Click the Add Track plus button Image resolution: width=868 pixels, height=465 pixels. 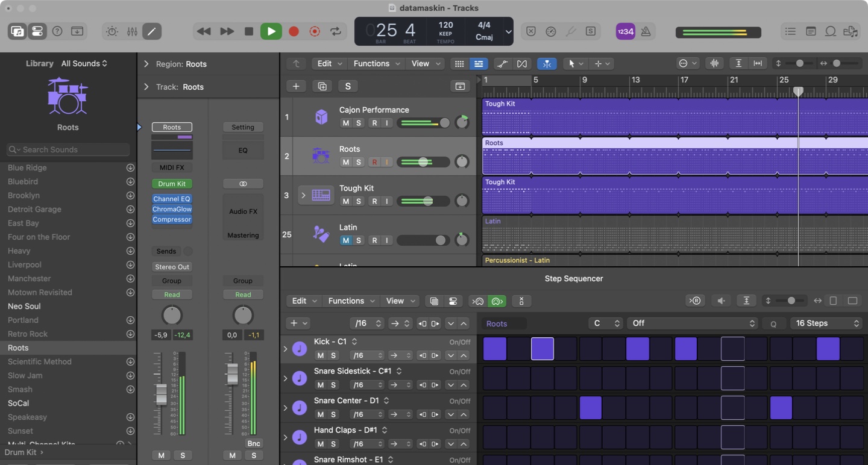pyautogui.click(x=296, y=86)
